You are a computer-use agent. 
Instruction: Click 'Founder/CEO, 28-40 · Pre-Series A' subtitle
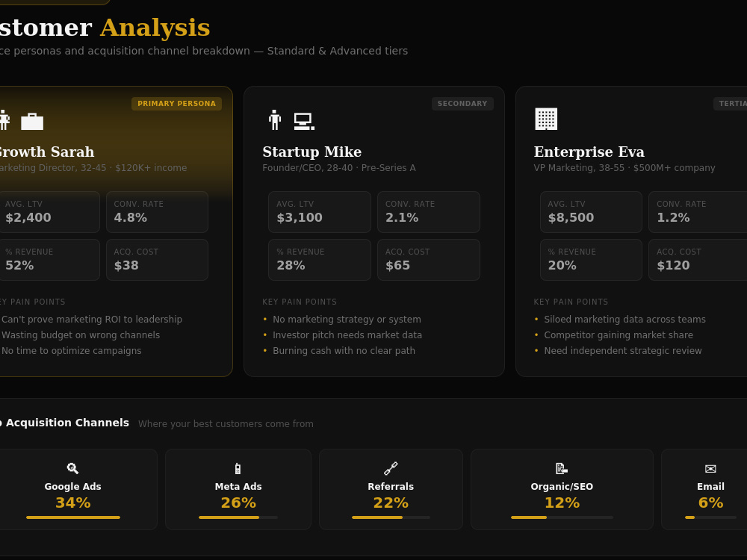[x=339, y=168]
